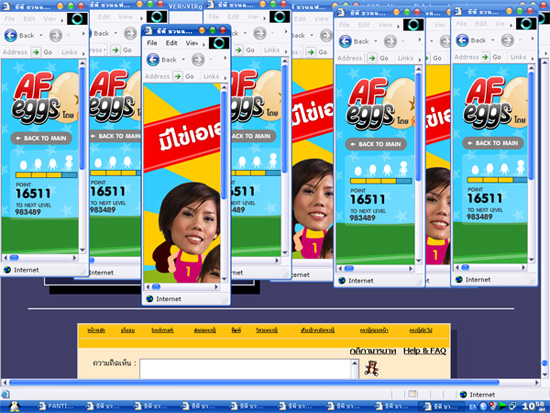Screen dimensions: 550x413
Task: Click the language indicator in system tray
Action: (x=473, y=407)
